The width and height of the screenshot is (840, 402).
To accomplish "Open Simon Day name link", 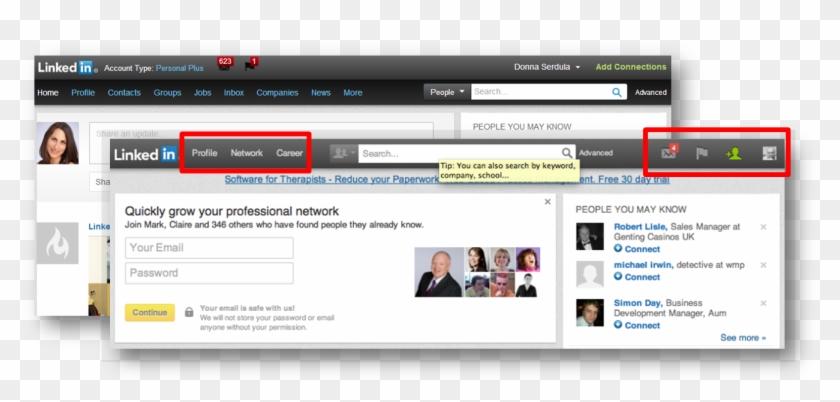I will coord(639,303).
